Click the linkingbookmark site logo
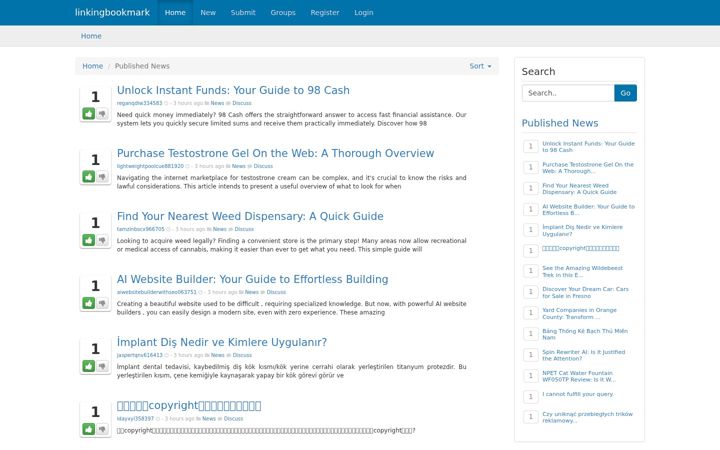The image size is (720, 450). [112, 12]
